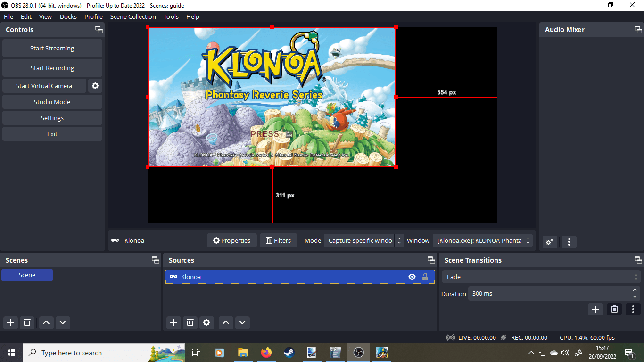644x362 pixels.
Task: Pop out the Controls dock
Action: click(99, 30)
